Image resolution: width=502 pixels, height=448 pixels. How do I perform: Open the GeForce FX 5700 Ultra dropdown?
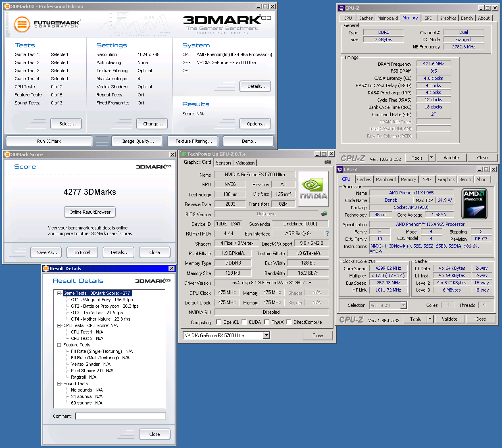[266, 335]
